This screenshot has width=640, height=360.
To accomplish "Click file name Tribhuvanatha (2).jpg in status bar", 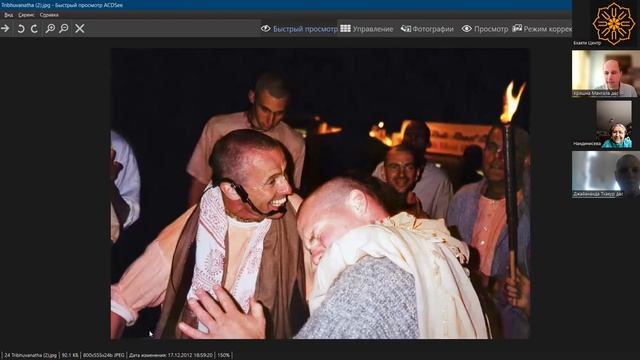I will 31,356.
